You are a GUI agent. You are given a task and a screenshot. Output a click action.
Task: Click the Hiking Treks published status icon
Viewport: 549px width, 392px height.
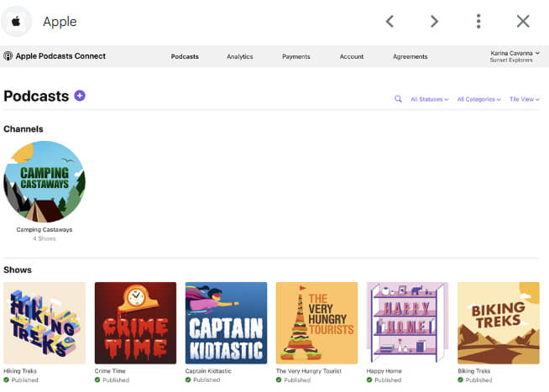[7, 379]
